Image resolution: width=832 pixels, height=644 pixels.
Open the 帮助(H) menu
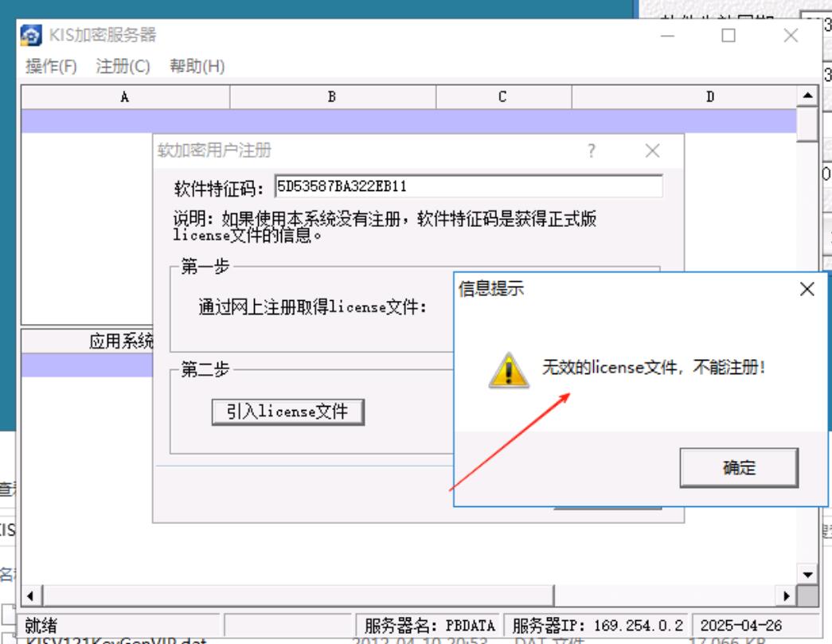(x=197, y=66)
